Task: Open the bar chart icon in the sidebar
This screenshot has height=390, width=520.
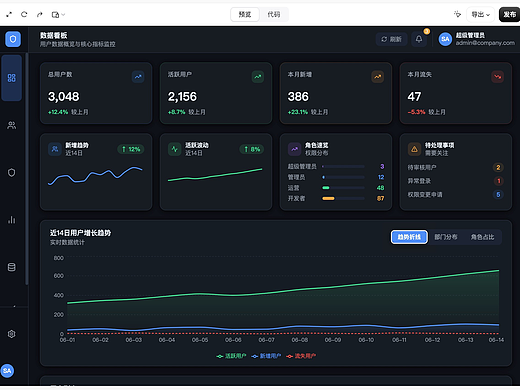Action: point(12,220)
